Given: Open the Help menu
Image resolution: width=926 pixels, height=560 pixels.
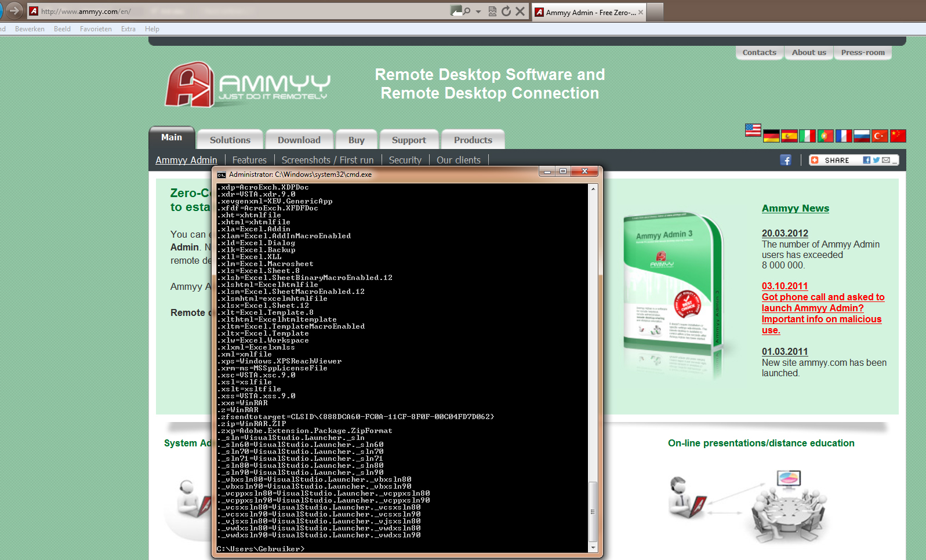Looking at the screenshot, I should click(152, 29).
